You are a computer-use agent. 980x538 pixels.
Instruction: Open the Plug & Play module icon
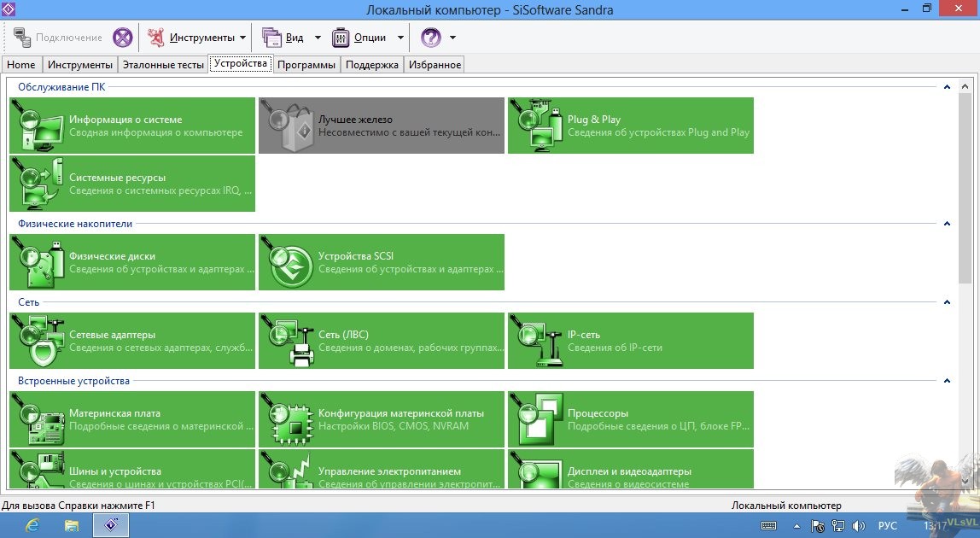click(x=535, y=126)
